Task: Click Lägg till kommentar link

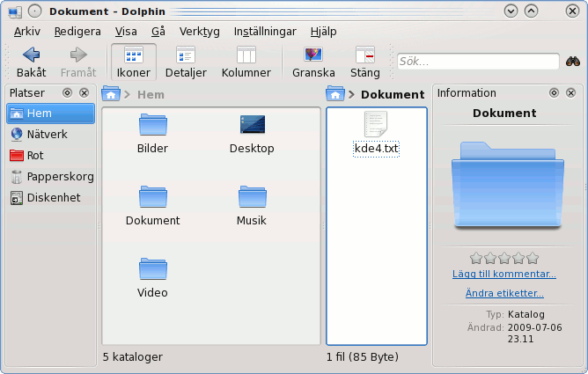Action: click(x=504, y=275)
